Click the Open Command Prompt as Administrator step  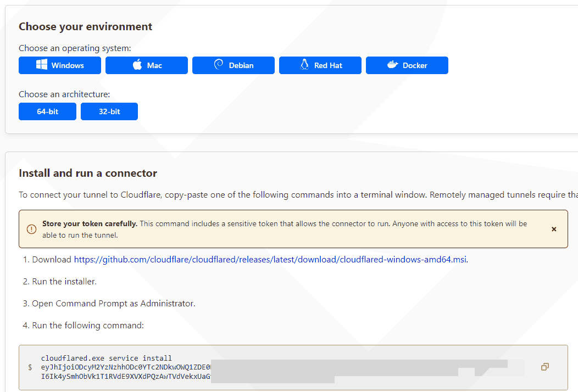pyautogui.click(x=114, y=304)
